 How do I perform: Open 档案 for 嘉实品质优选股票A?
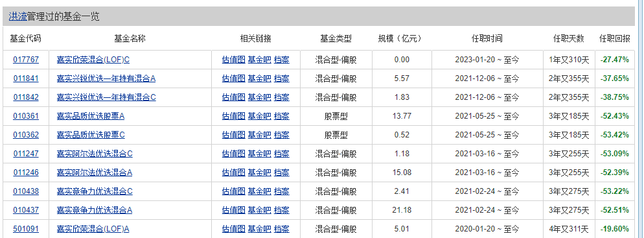pos(282,116)
